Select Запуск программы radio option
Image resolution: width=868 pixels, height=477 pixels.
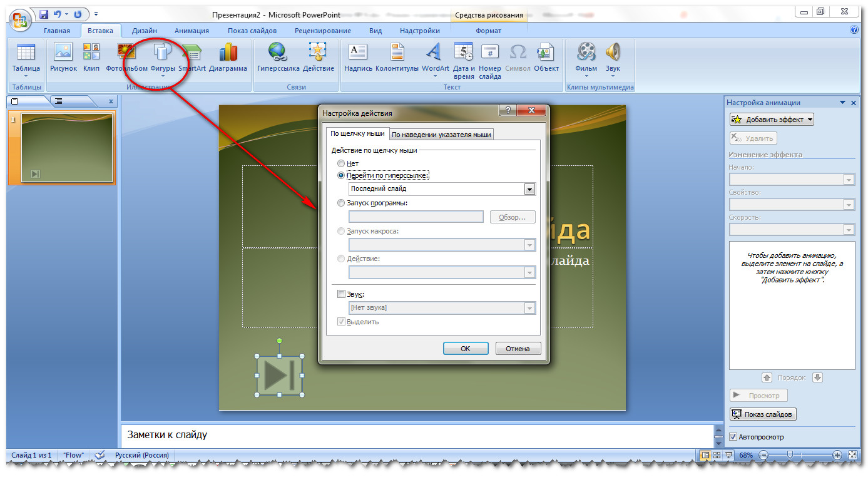click(341, 203)
